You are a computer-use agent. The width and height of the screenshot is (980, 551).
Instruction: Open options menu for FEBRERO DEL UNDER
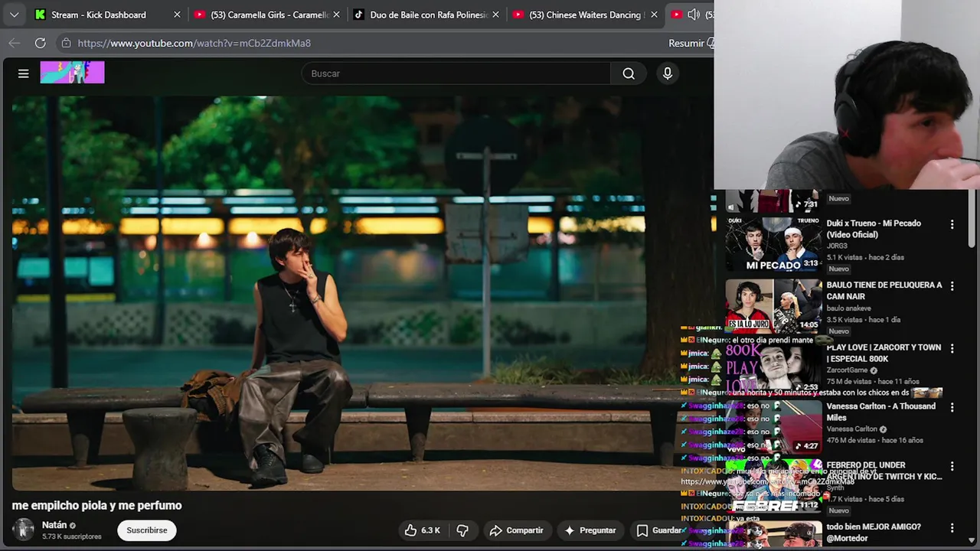[952, 466]
